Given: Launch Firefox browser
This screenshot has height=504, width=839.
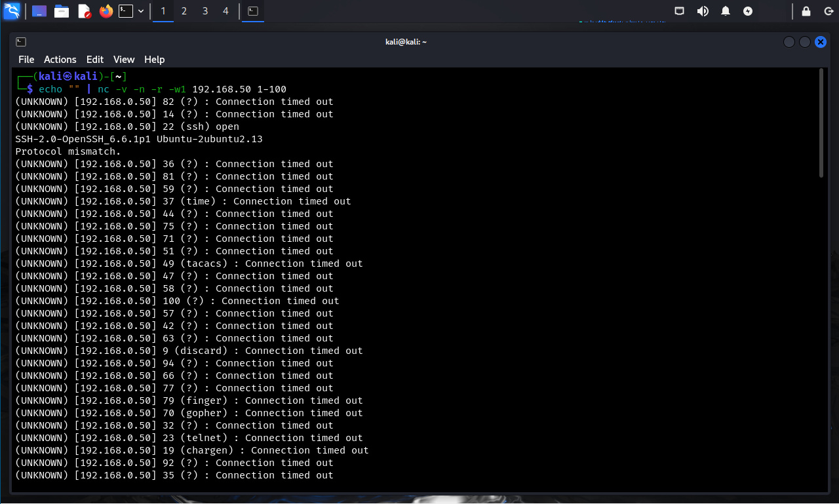Looking at the screenshot, I should click(106, 11).
